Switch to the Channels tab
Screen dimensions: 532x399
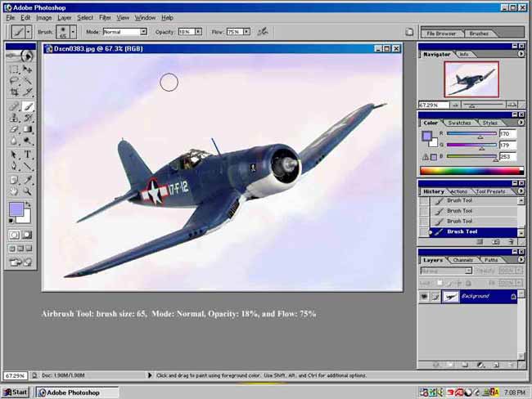coord(462,260)
